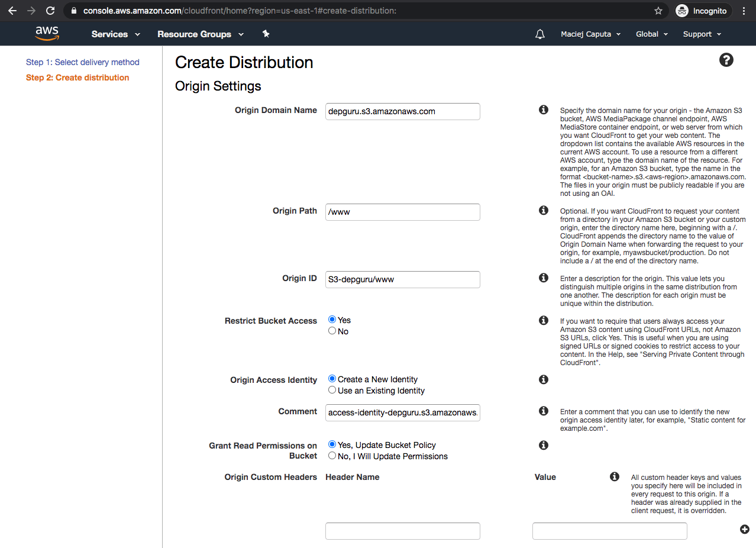Open the Resource Groups dropdown
The image size is (756, 548).
click(200, 34)
